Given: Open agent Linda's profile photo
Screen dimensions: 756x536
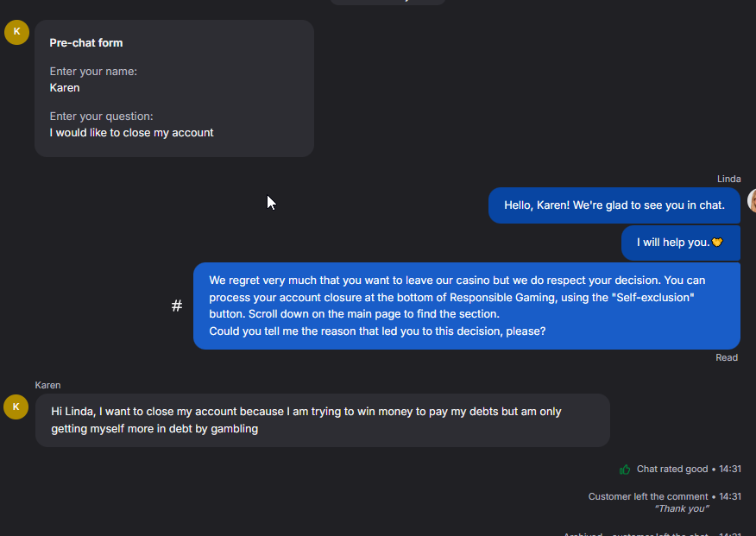Looking at the screenshot, I should [752, 201].
